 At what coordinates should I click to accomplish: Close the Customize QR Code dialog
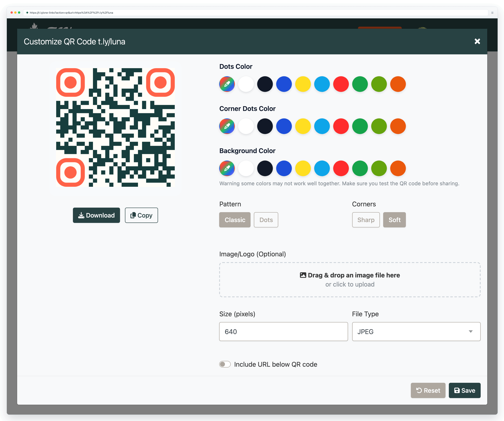[477, 42]
